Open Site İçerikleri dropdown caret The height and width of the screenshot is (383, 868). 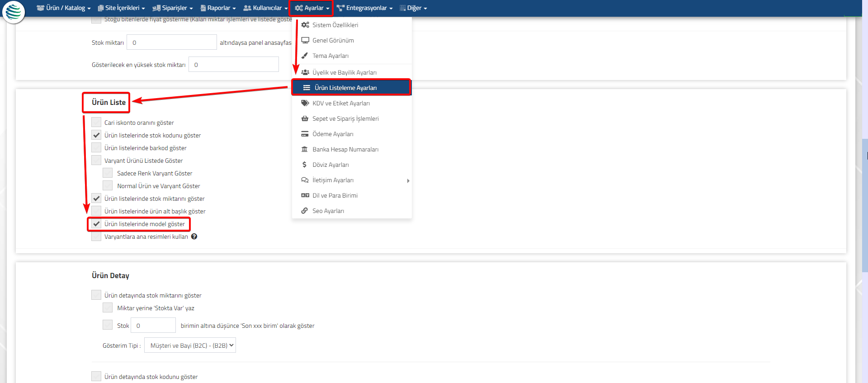[143, 9]
